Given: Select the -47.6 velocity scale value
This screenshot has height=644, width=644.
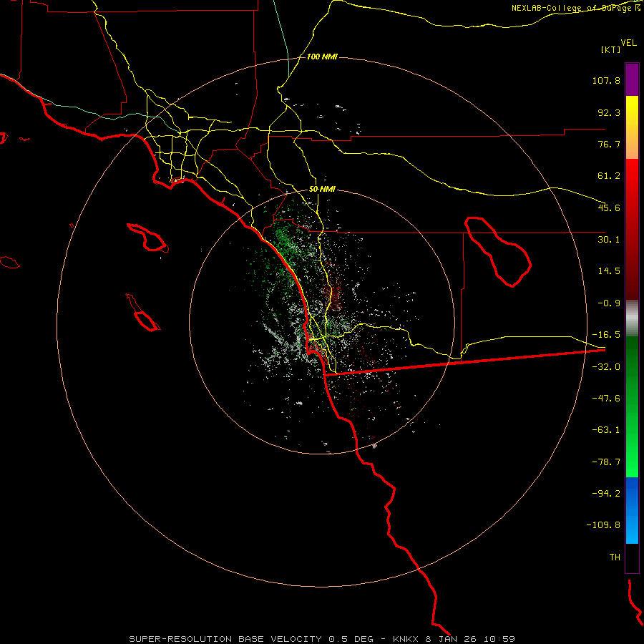Looking at the screenshot, I should (606, 399).
